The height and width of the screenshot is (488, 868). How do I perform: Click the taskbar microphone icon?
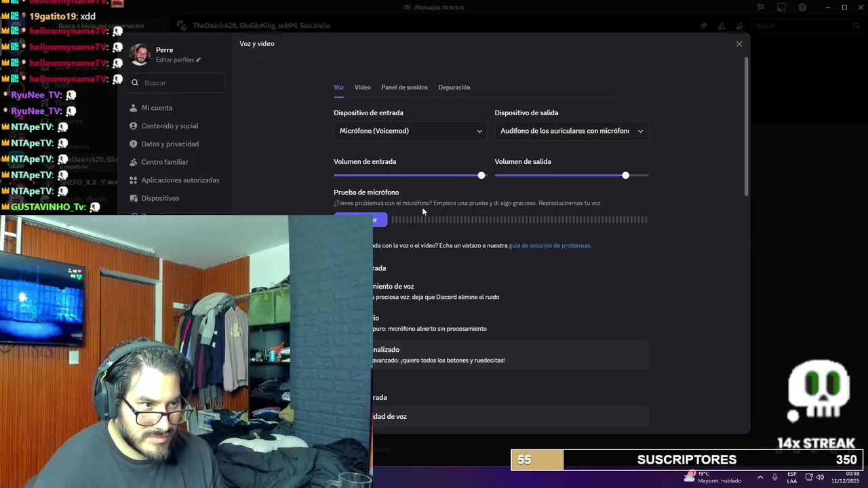(775, 477)
